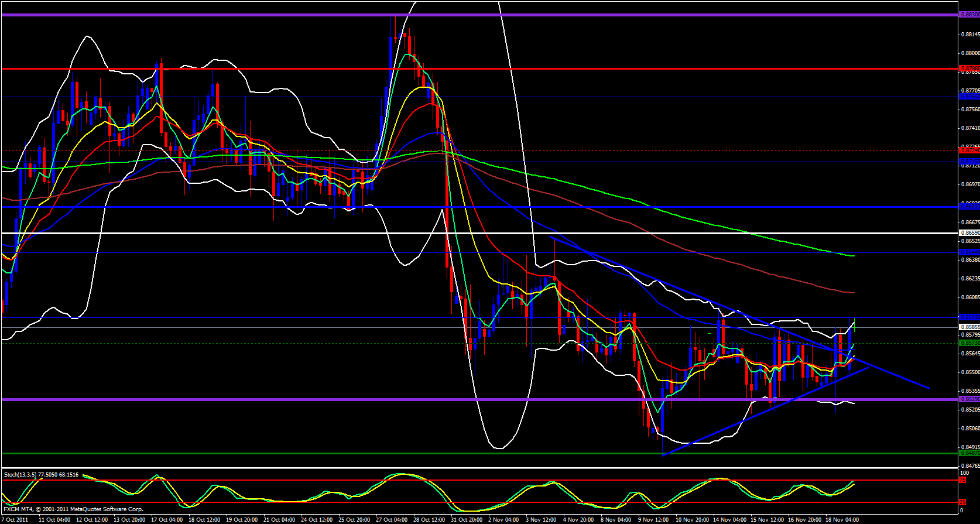This screenshot has width=980, height=524.
Task: Select the blue 0.85930 price tag
Action: 969,317
